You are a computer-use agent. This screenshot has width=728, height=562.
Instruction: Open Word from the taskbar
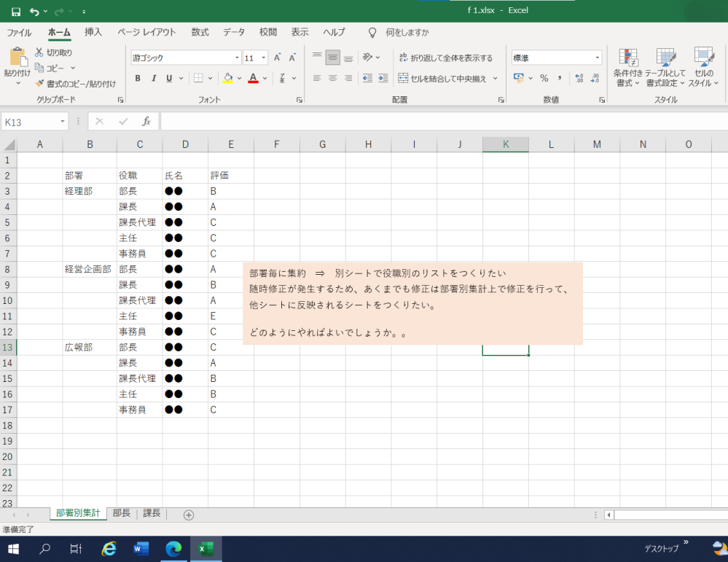click(x=141, y=549)
